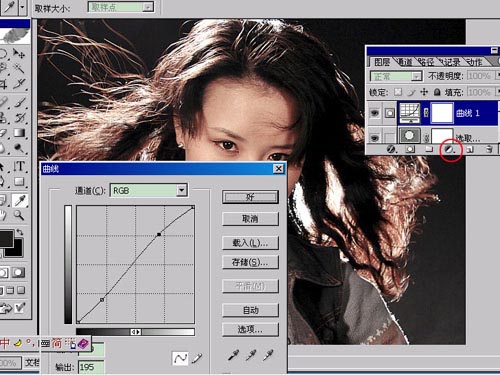
Task: Click the background color swatch
Action: point(17,250)
